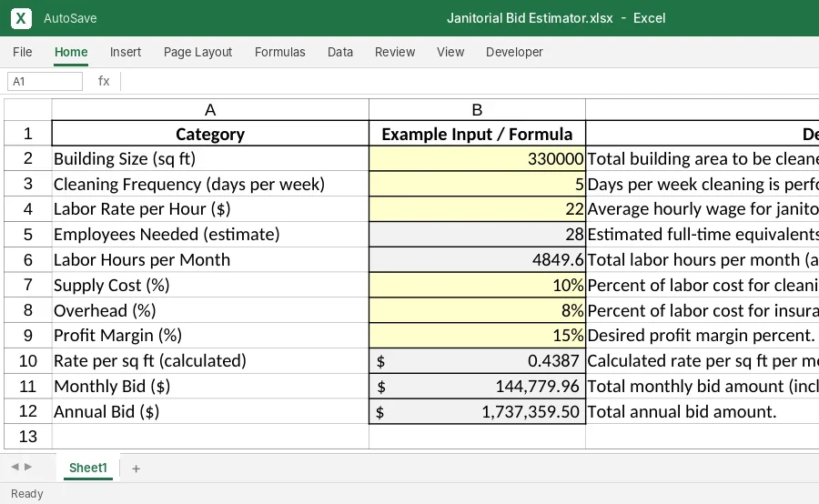Select row 10 header
Screen dimensions: 819x504
(x=27, y=361)
